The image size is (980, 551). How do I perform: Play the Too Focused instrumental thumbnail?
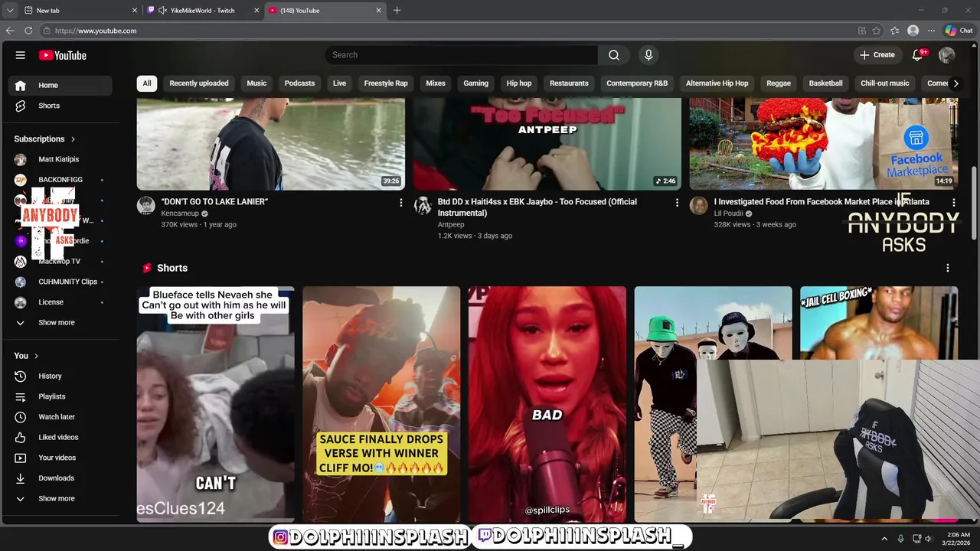[547, 144]
